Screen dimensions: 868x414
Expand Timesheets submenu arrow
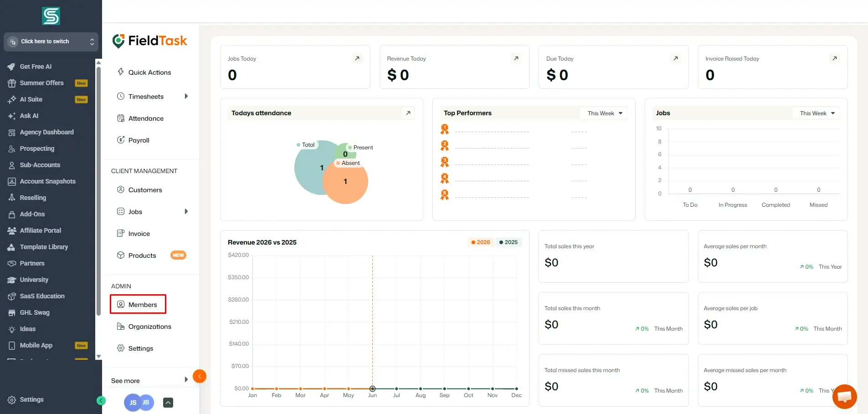pos(186,96)
